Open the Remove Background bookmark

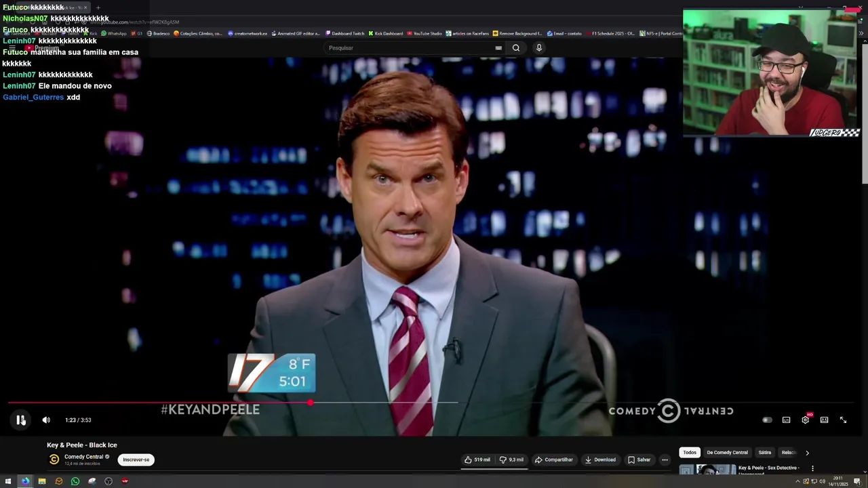[517, 33]
